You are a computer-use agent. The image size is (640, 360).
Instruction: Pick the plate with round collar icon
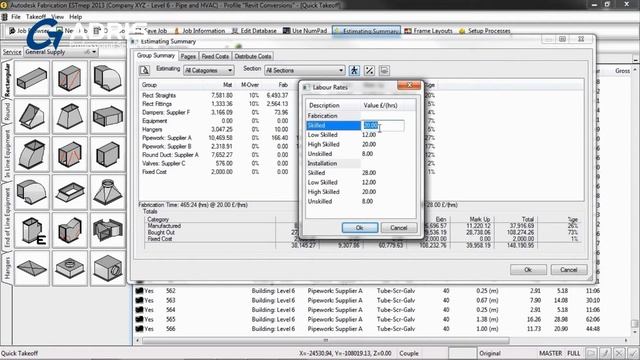pos(70,268)
